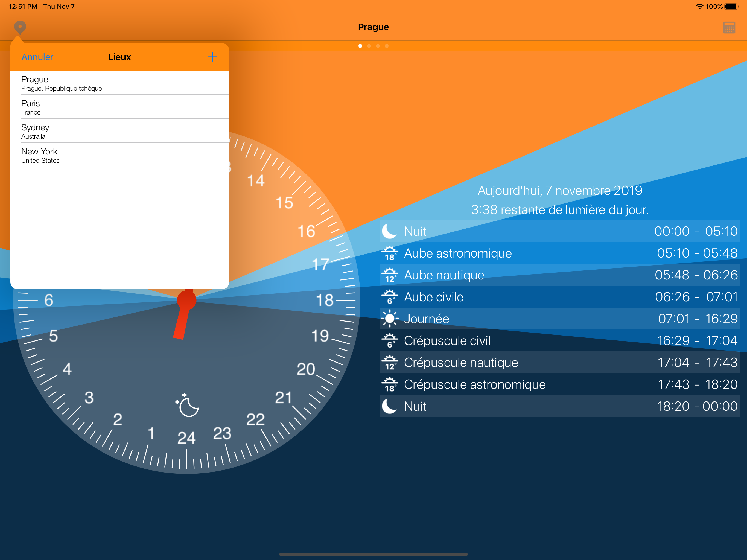
Task: Tap the sun icon next to Journée
Action: click(390, 319)
